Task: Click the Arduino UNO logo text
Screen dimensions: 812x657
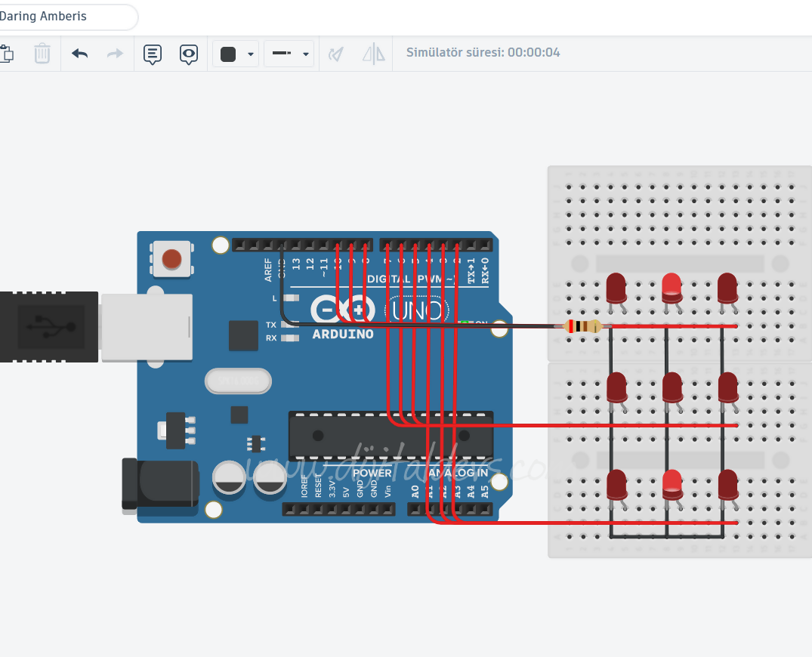Action: click(418, 310)
